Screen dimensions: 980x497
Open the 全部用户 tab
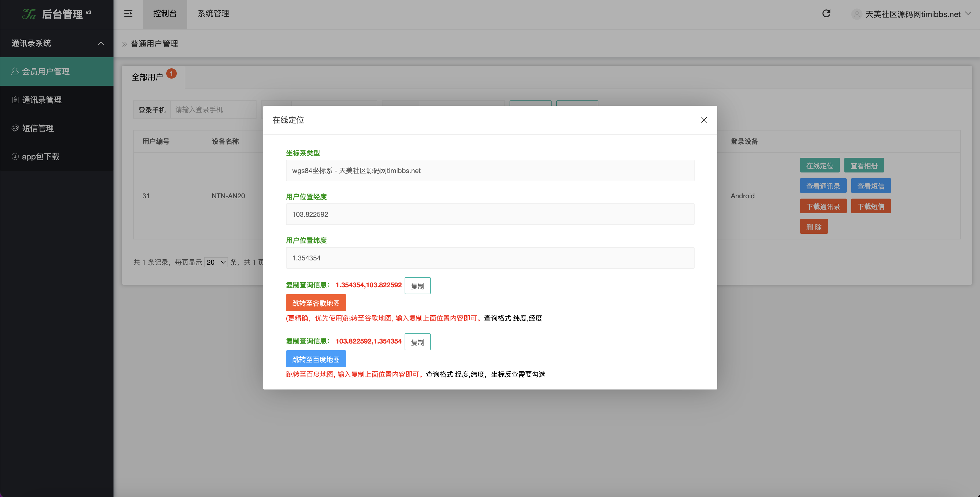pyautogui.click(x=149, y=77)
